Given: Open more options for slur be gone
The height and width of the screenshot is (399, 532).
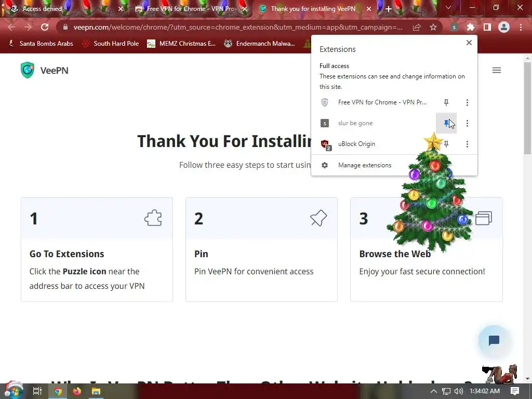Looking at the screenshot, I should tap(467, 123).
